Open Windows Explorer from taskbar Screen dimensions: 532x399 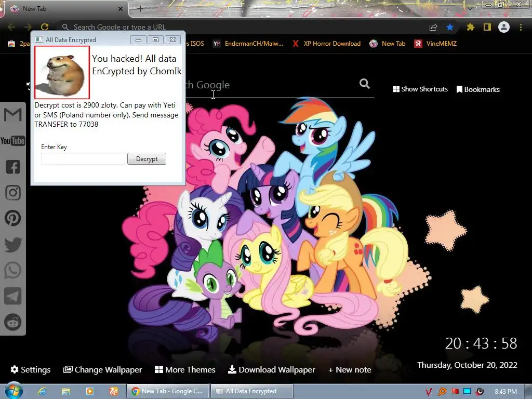66,391
